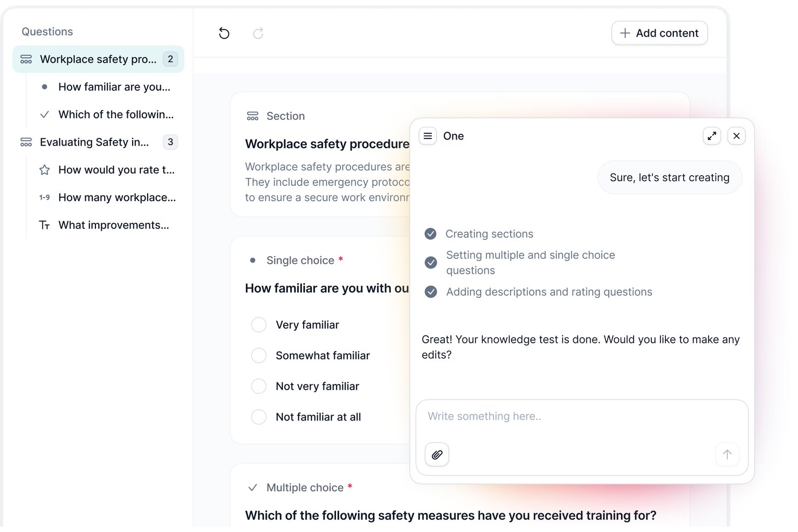This screenshot has height=532, width=798.
Task: Open the chat menu hamburger icon
Action: coord(428,136)
